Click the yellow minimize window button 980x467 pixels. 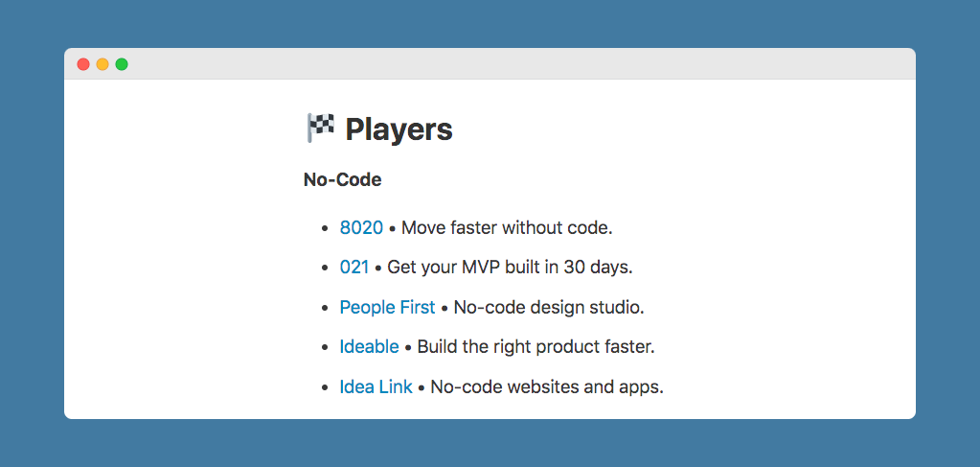(x=103, y=64)
